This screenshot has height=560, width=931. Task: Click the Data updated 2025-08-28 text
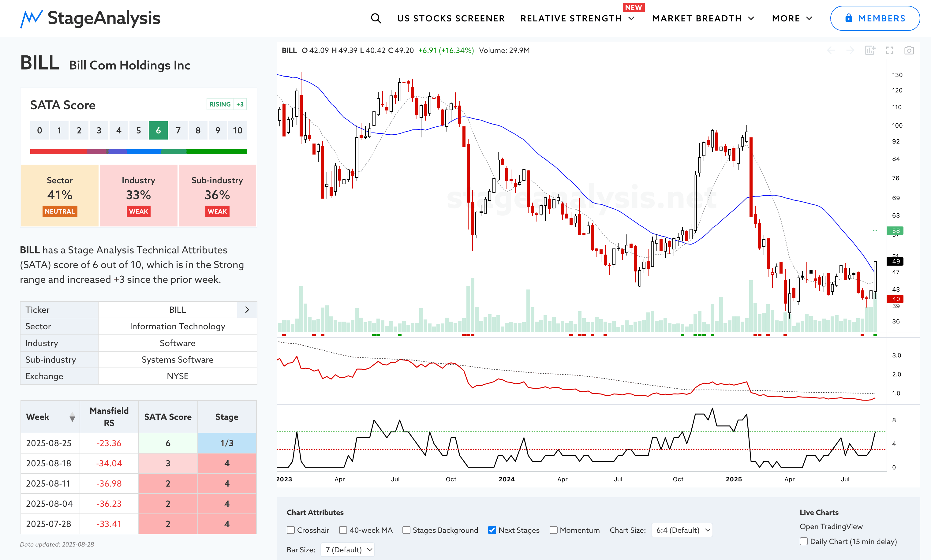pos(57,544)
